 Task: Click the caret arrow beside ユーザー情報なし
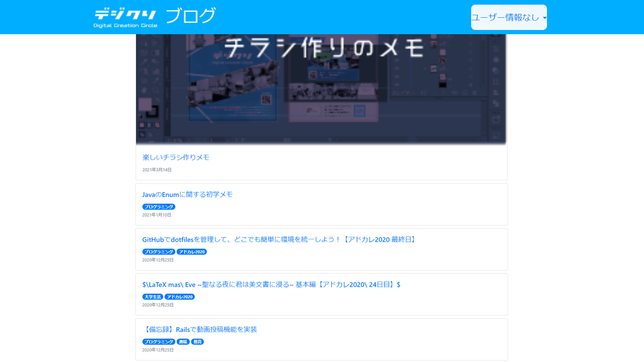pos(544,18)
